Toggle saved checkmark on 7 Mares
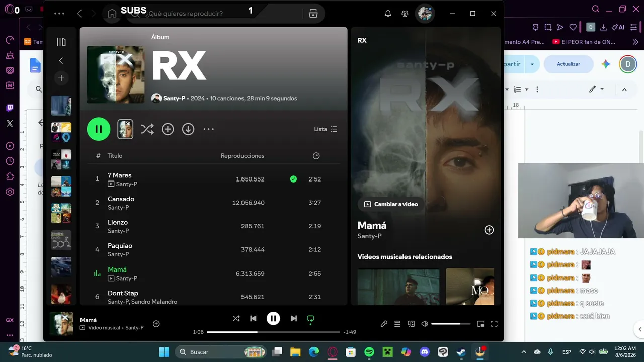Viewport: 644px width, 362px height. (x=293, y=179)
